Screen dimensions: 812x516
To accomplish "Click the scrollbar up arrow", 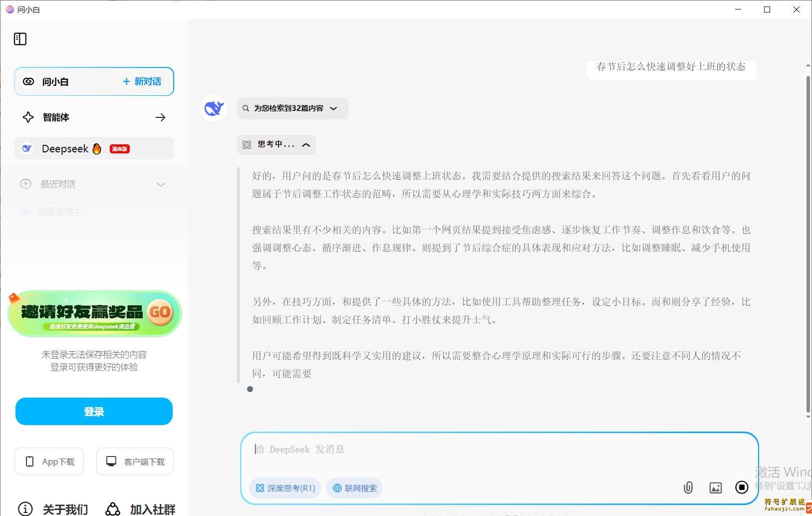I will click(808, 65).
